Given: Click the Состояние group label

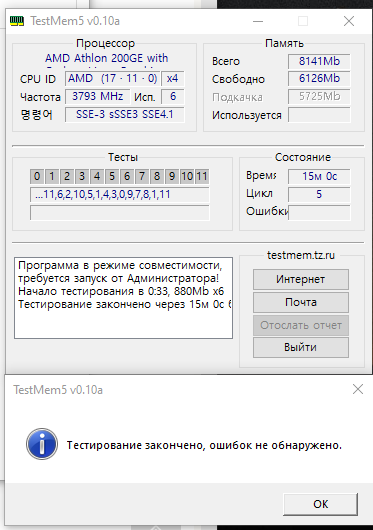Looking at the screenshot, I should [303, 157].
